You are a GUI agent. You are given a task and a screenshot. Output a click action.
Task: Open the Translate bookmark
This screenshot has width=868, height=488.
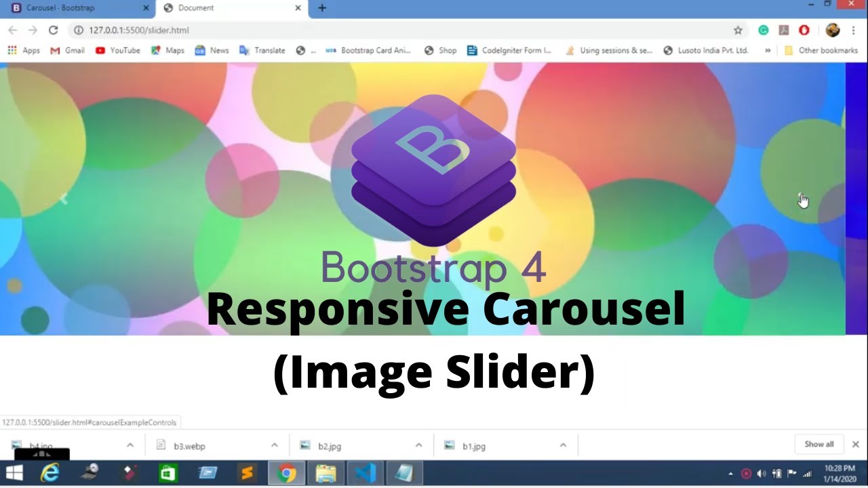tap(263, 50)
